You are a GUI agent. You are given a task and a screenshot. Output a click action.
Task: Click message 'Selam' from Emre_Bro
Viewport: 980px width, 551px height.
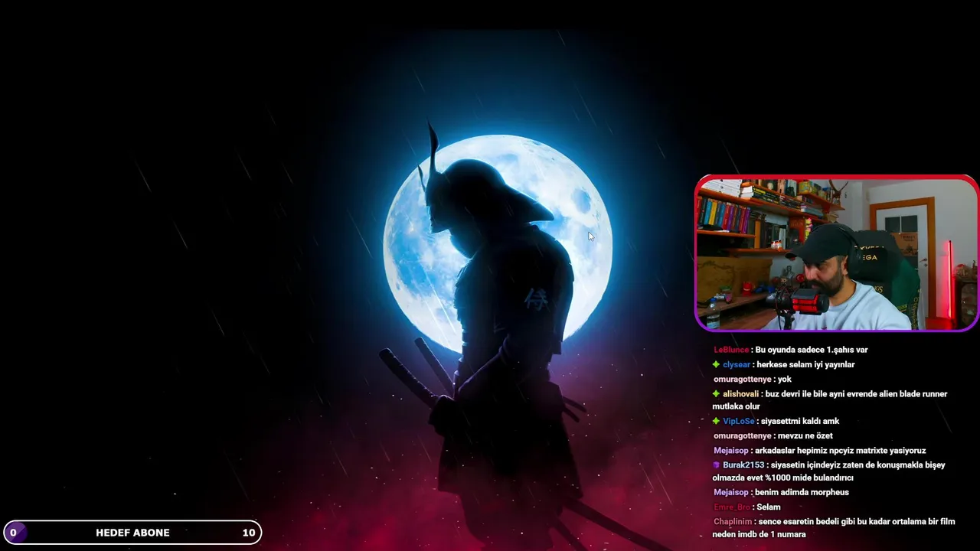click(769, 507)
